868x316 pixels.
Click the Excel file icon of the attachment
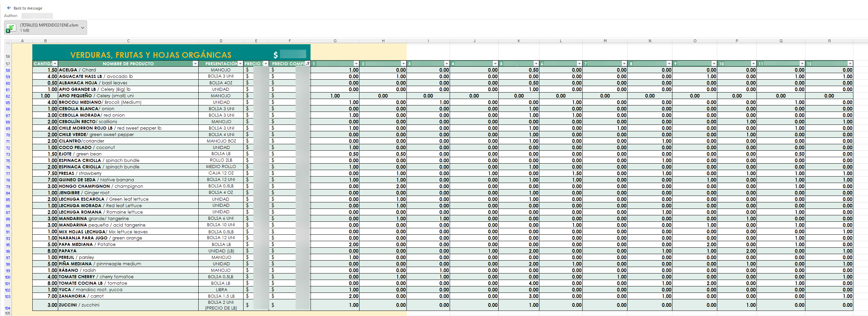[x=11, y=28]
